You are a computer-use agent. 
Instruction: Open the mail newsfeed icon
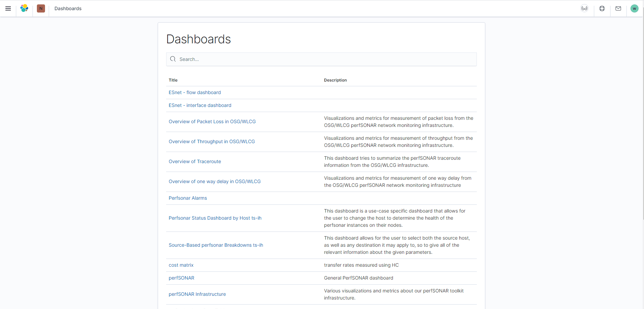(618, 8)
